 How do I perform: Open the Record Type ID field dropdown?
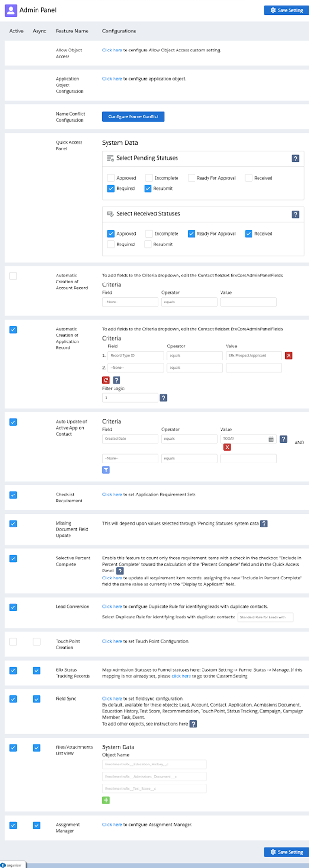click(136, 356)
